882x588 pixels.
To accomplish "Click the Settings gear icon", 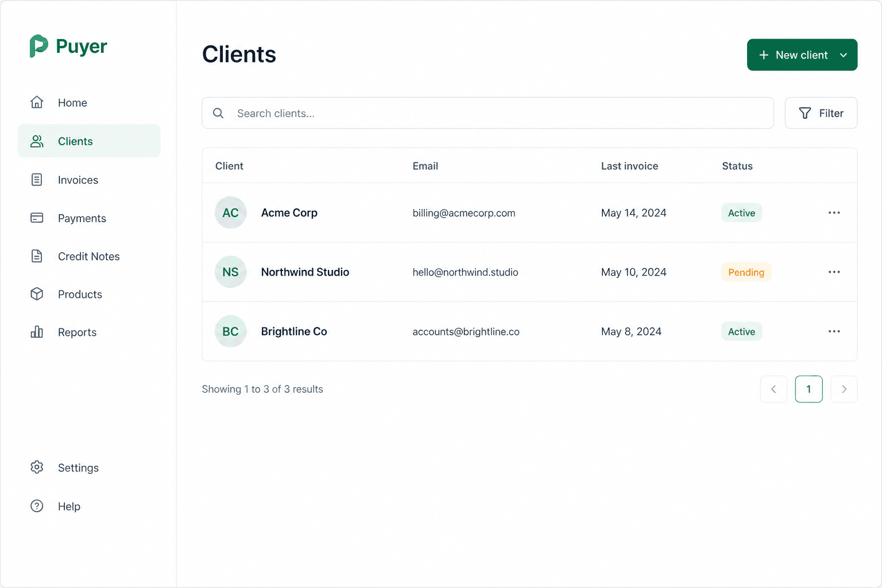I will [37, 467].
